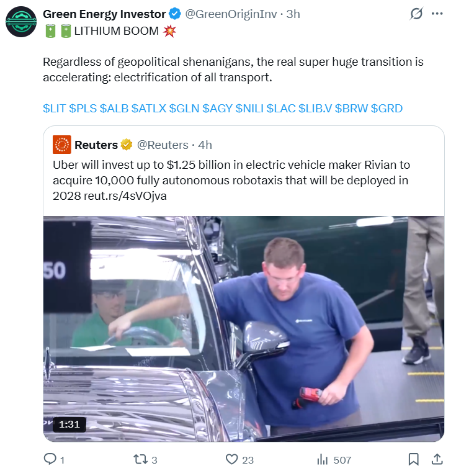Select the $LAC cashtag

(x=280, y=109)
